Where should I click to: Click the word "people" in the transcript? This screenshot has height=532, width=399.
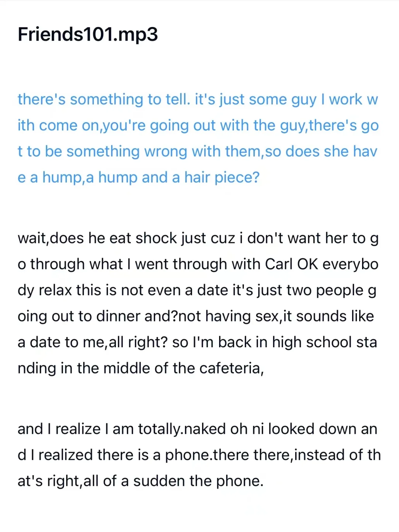tap(340, 290)
